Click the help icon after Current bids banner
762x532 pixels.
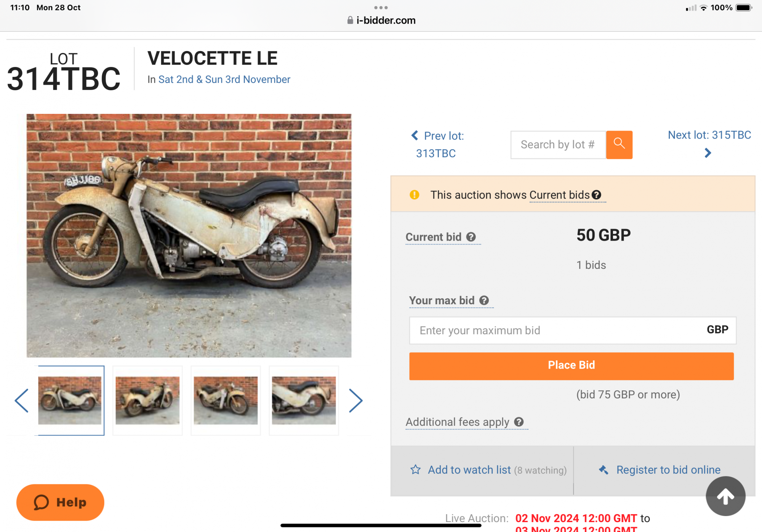[597, 195]
